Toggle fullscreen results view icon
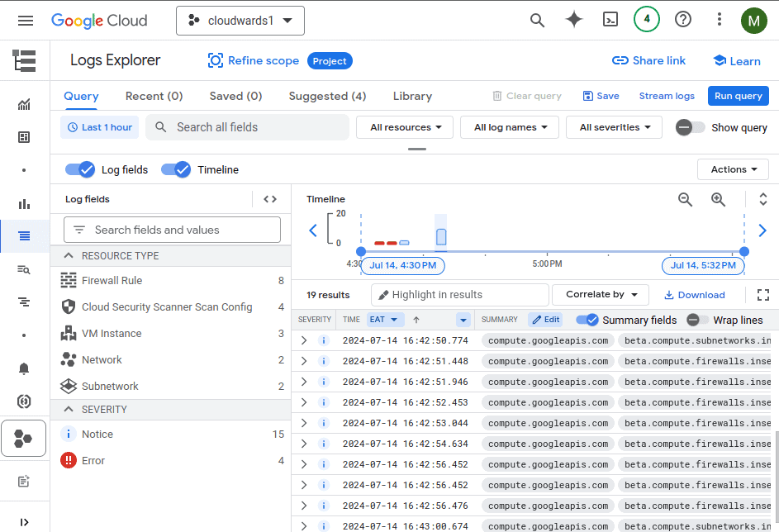Screen dimensions: 779x532 [763, 295]
